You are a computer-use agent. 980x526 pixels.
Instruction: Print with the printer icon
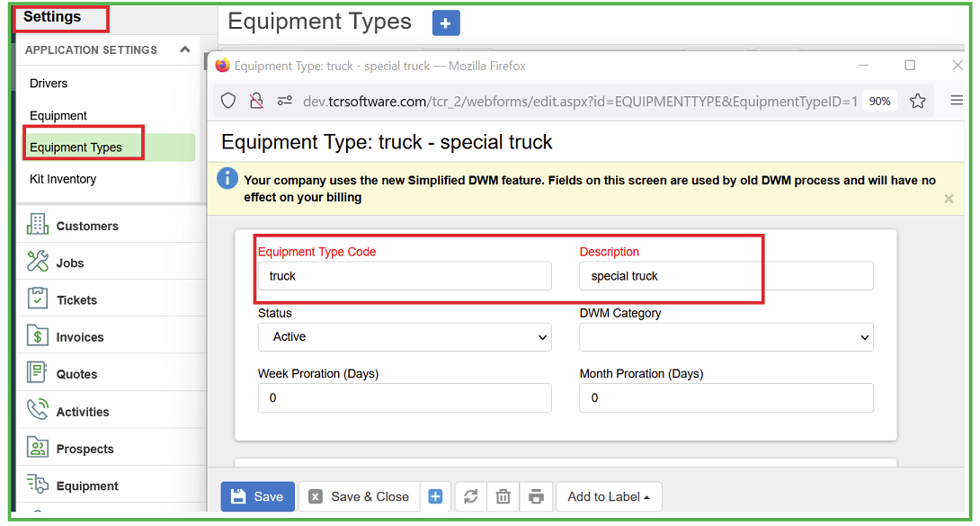[536, 496]
